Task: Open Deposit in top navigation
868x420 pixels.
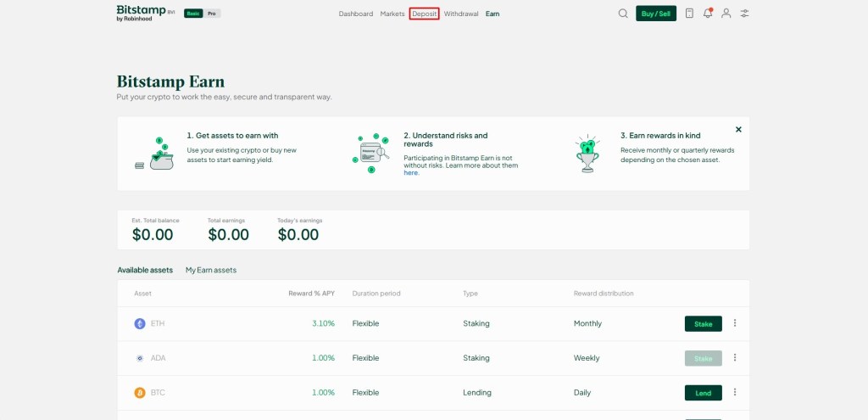Action: (425, 14)
